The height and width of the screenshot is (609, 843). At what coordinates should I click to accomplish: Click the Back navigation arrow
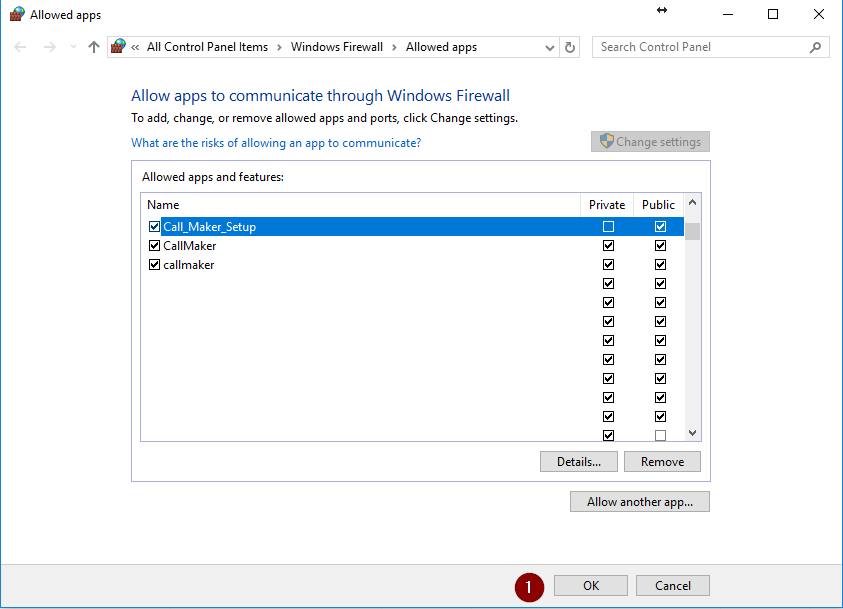tap(20, 47)
